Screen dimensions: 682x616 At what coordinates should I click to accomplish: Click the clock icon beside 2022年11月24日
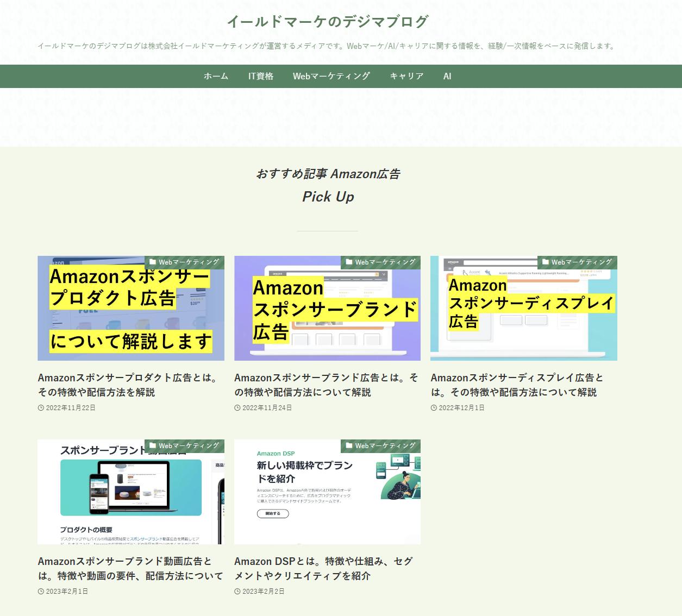(237, 408)
